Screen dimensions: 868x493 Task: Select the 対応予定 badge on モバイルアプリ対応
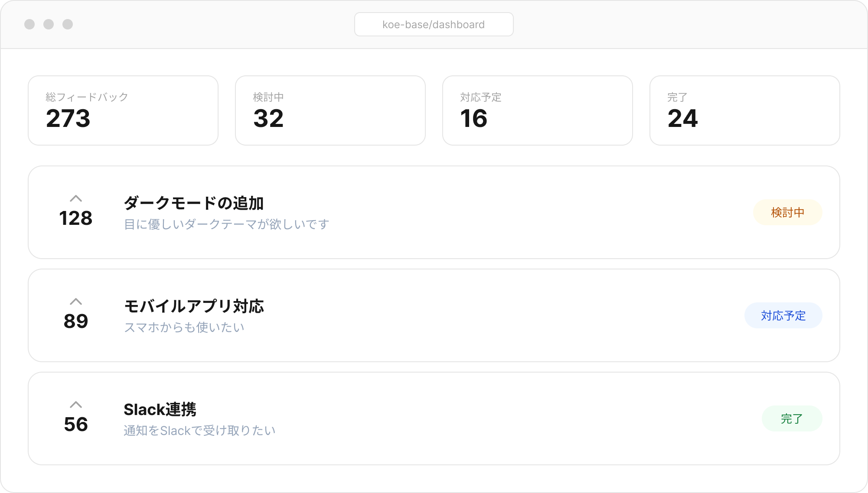click(783, 315)
